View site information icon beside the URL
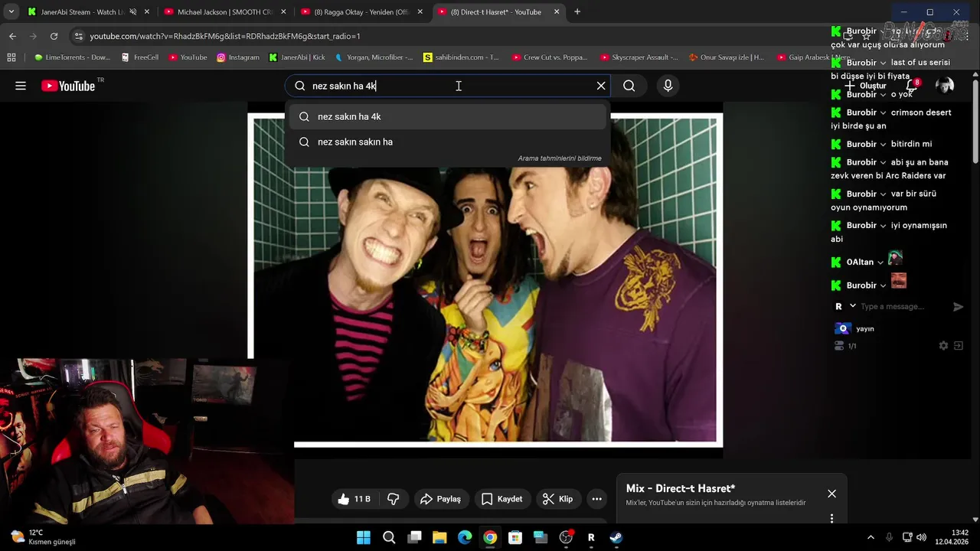This screenshot has height=551, width=980. coord(78,36)
